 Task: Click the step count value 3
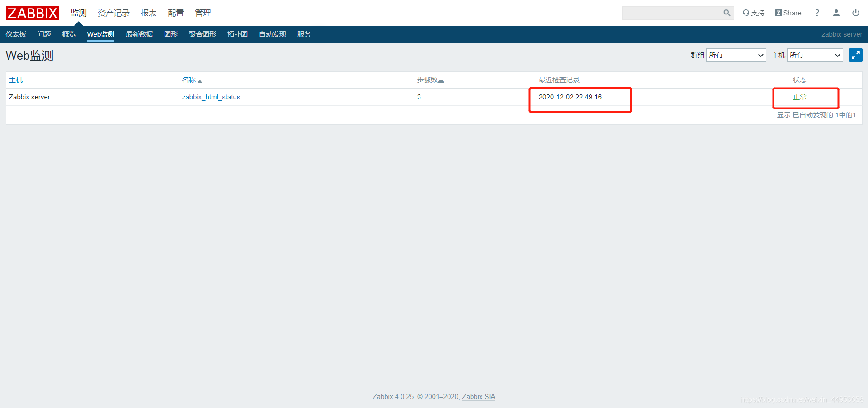point(419,97)
